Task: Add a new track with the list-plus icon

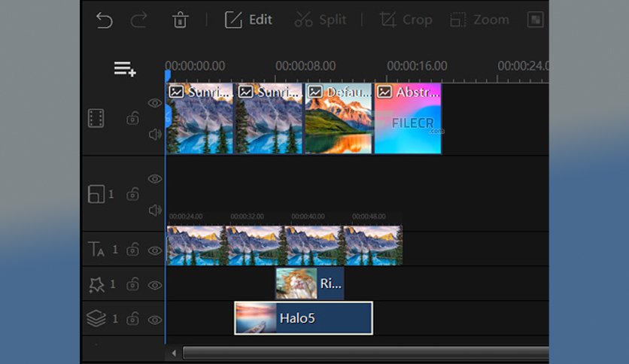Action: (125, 69)
